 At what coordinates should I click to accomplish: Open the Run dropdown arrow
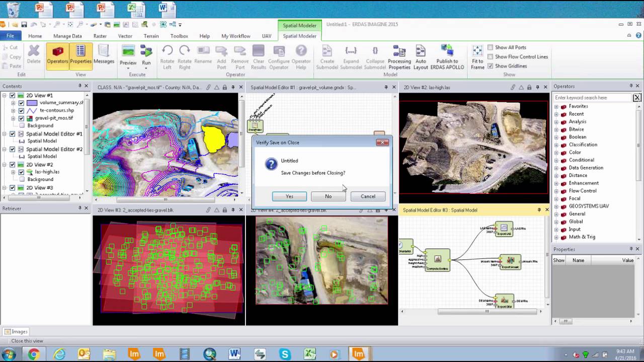pos(146,69)
